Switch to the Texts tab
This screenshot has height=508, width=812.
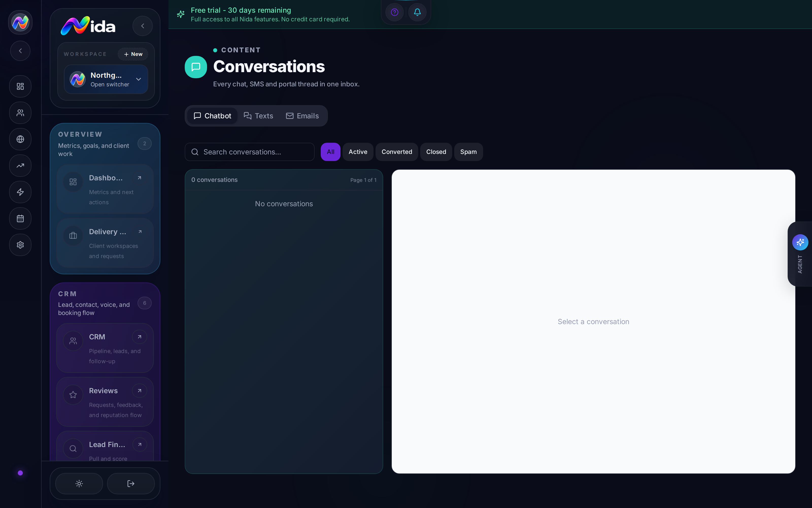point(258,116)
